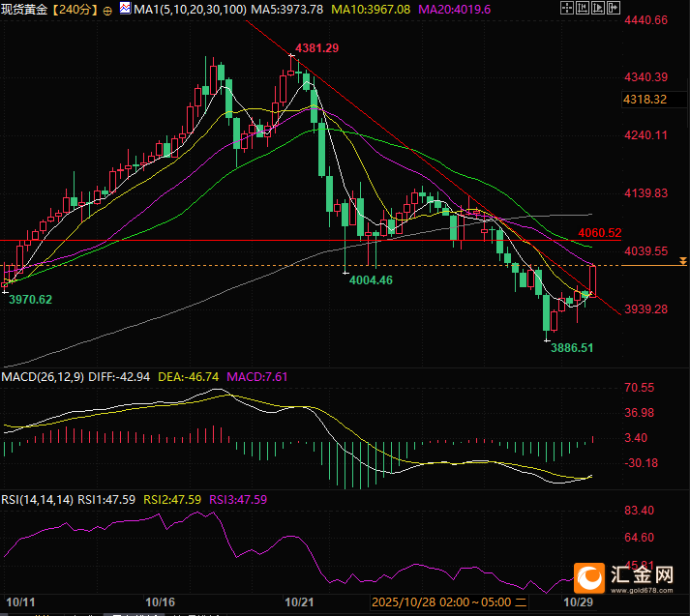Click the MA10:3967.08 value
The image size is (690, 616).
tap(371, 10)
